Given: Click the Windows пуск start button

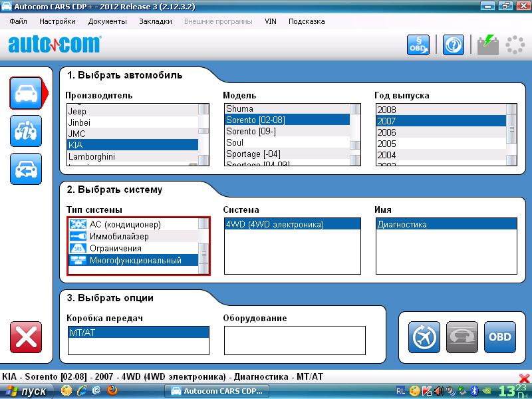Looking at the screenshot, I should (27, 391).
